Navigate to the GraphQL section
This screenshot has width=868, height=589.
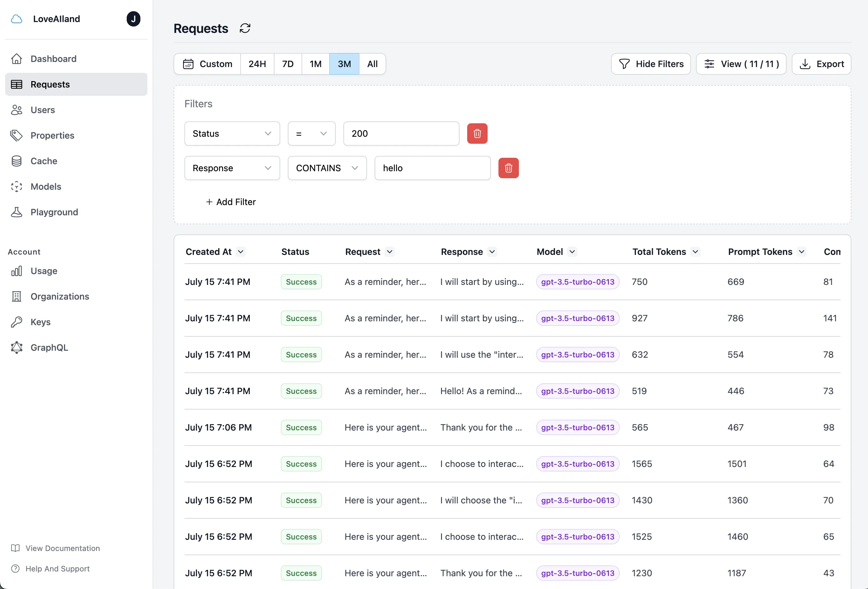click(50, 347)
